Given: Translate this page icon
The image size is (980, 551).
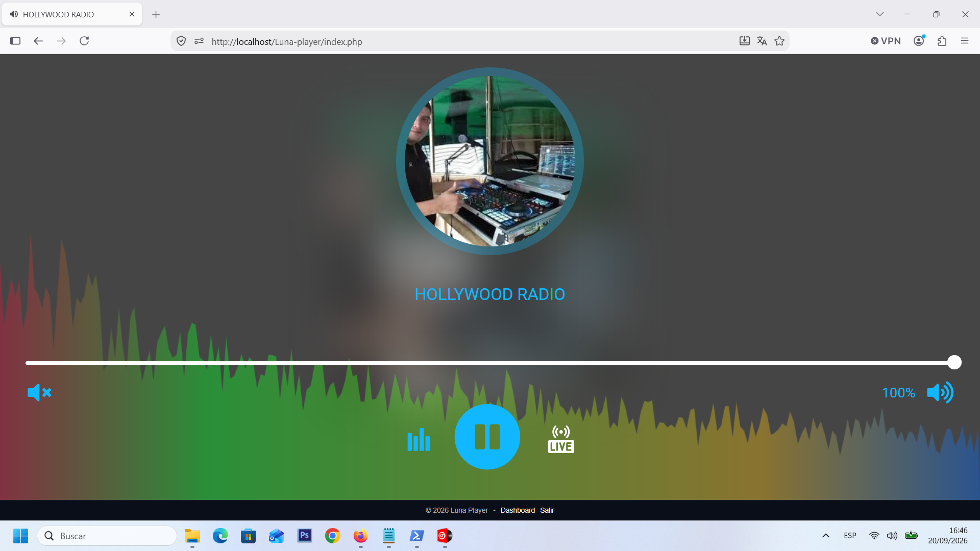Looking at the screenshot, I should tap(762, 41).
